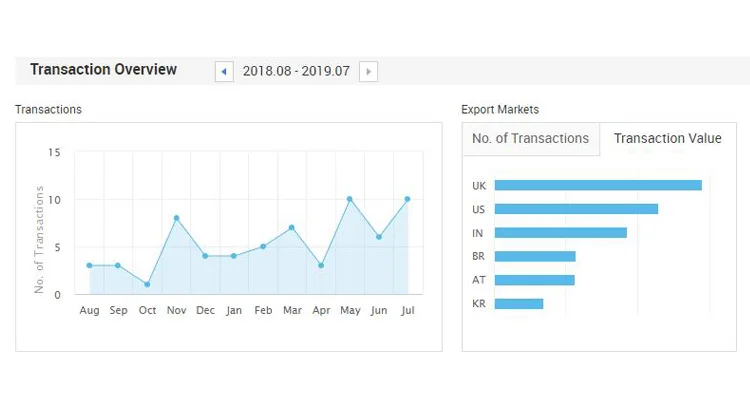Image resolution: width=750 pixels, height=400 pixels.
Task: Click the US country label
Action: click(x=478, y=210)
